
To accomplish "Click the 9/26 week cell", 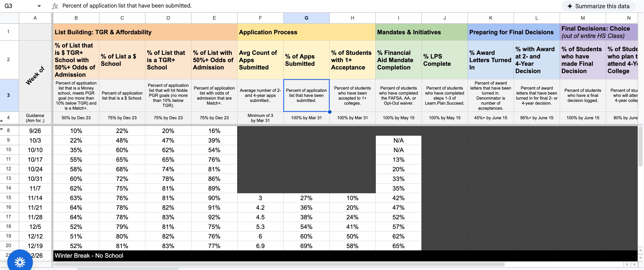I will 35,131.
